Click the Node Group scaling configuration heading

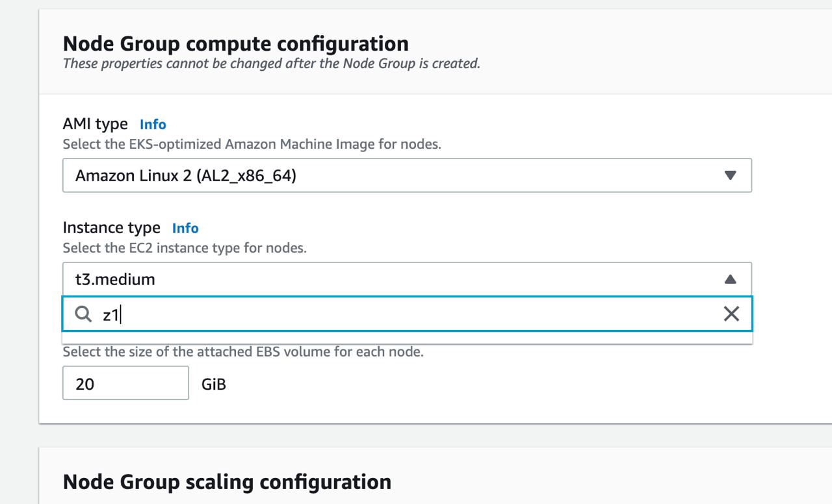click(x=227, y=482)
